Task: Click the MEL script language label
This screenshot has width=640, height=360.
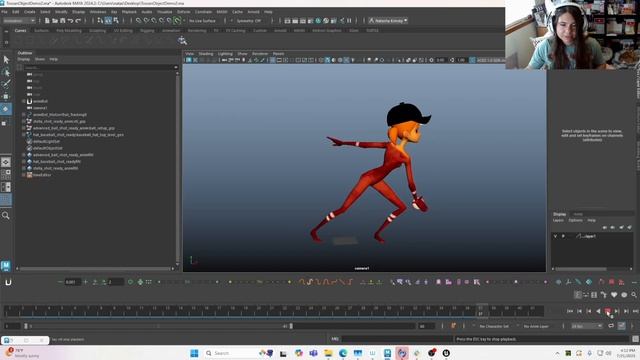Action: (335, 339)
